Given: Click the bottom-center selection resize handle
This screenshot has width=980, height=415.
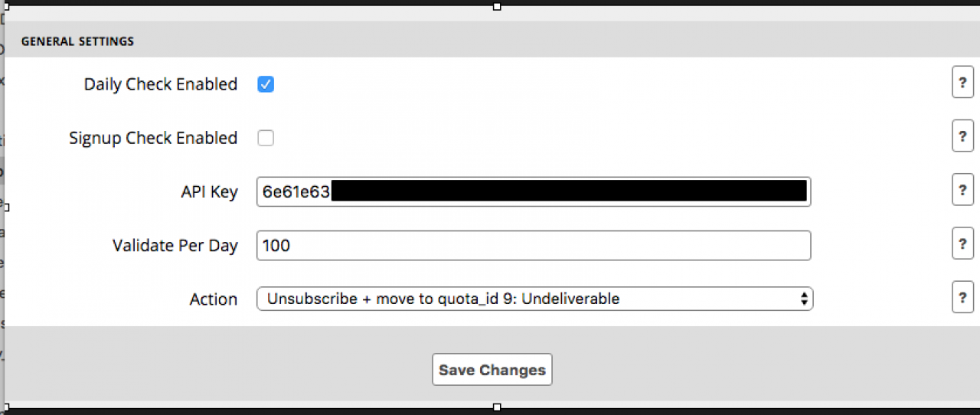Looking at the screenshot, I should [497, 407].
